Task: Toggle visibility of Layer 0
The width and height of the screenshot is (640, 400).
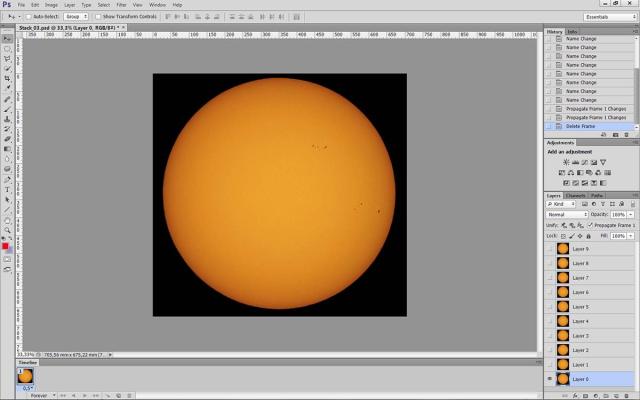Action: tap(549, 379)
